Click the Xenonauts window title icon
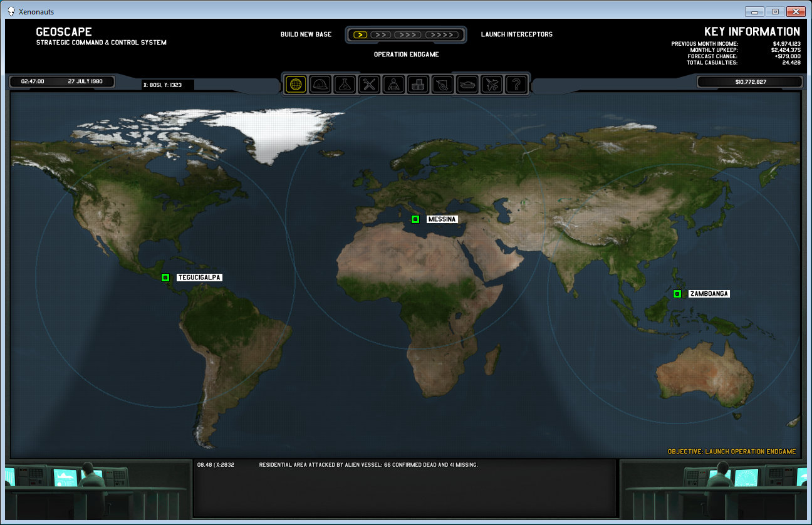The height and width of the screenshot is (525, 812). pos(11,11)
